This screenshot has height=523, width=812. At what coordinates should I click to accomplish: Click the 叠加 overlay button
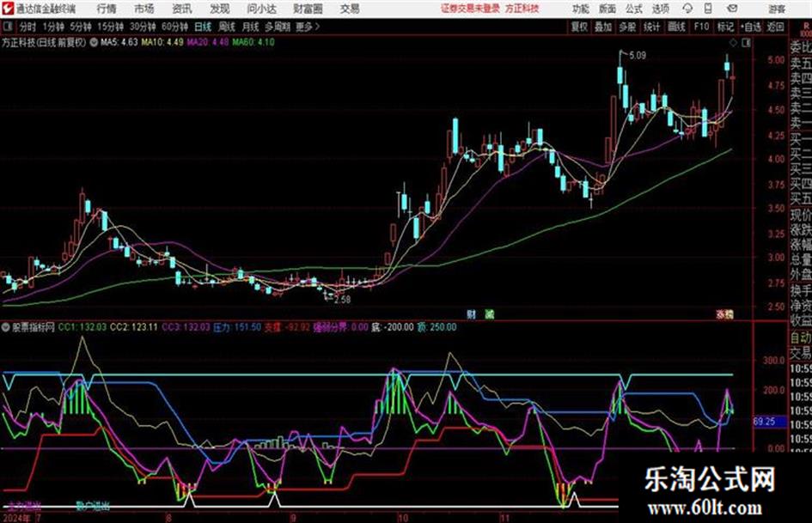point(603,27)
